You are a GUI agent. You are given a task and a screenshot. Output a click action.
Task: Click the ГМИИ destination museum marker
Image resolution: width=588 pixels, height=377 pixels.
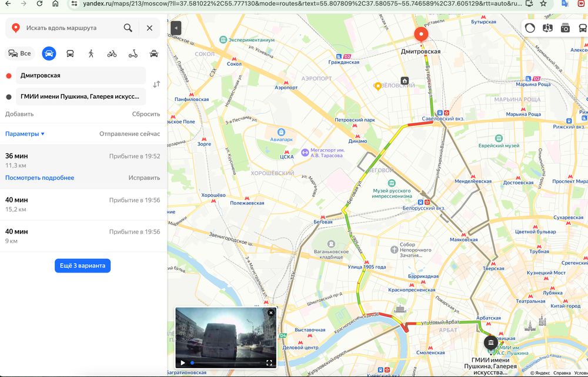tap(490, 342)
